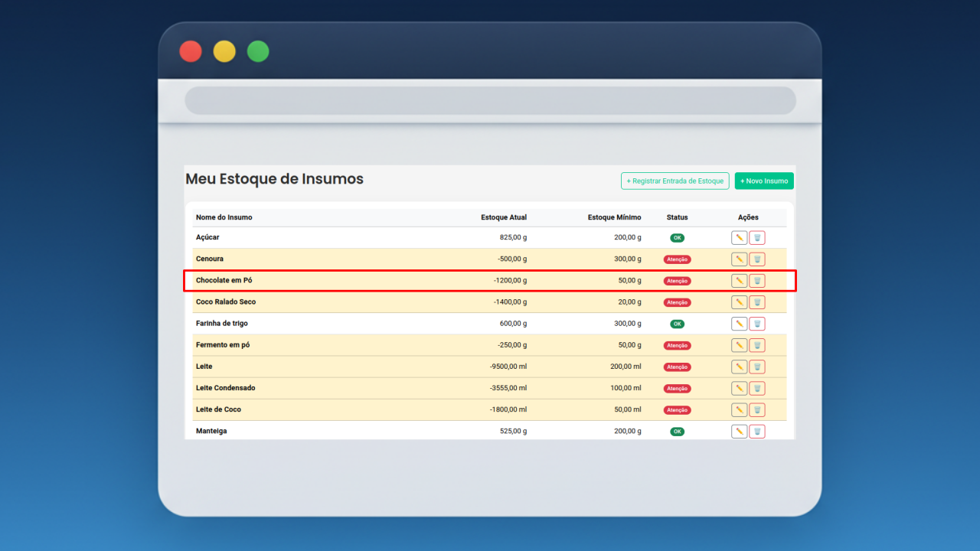Click the Estoque Mínimo column header

tap(614, 217)
